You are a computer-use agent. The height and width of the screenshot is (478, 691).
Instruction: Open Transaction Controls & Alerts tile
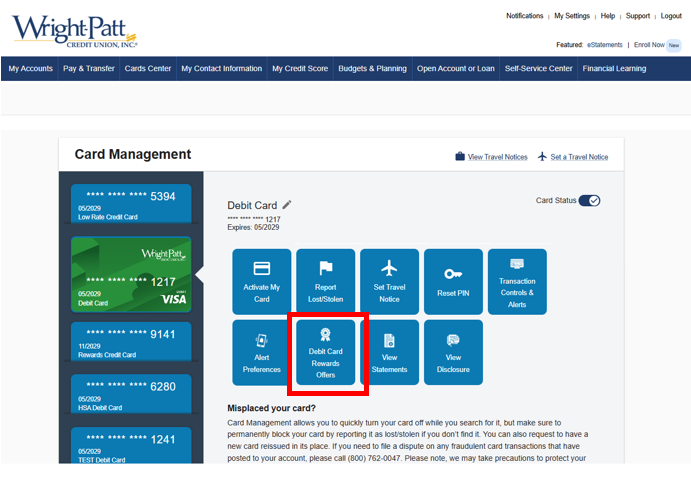pyautogui.click(x=517, y=282)
